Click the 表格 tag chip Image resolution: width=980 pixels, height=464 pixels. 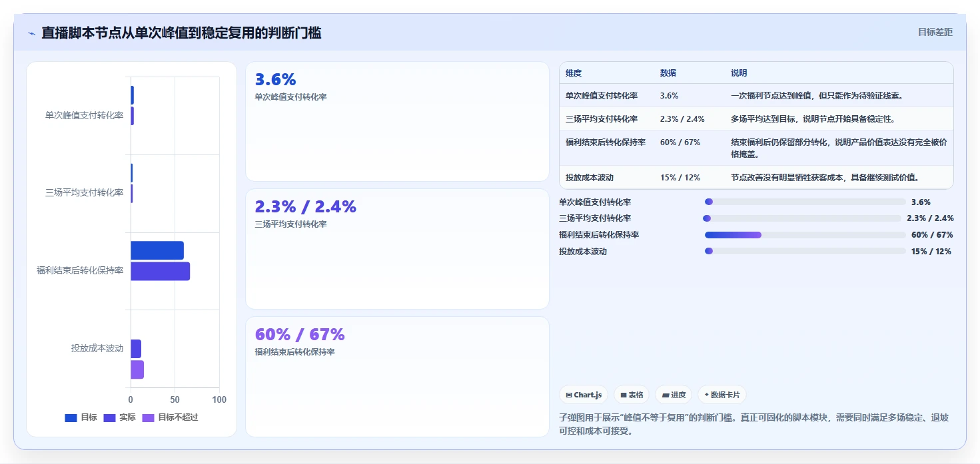pyautogui.click(x=632, y=395)
